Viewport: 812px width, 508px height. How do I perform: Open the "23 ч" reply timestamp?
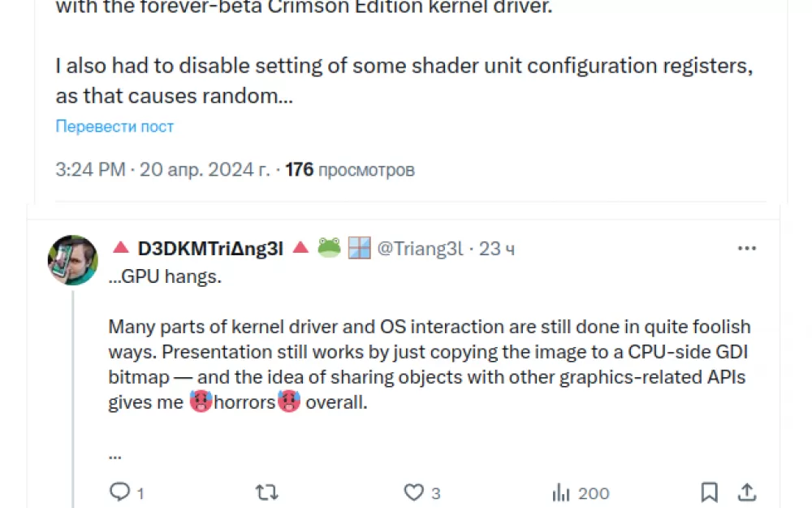[496, 249]
